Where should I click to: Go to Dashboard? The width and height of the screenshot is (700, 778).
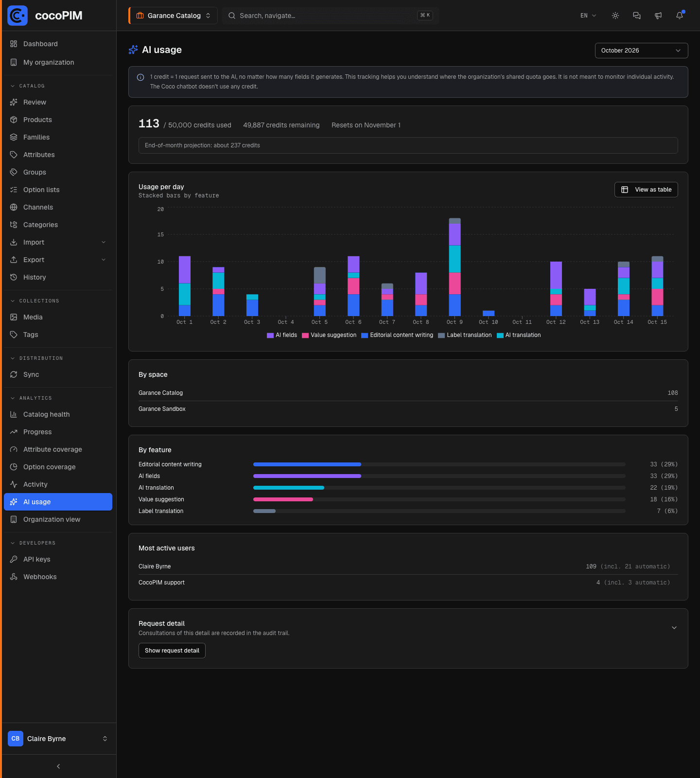point(58,44)
